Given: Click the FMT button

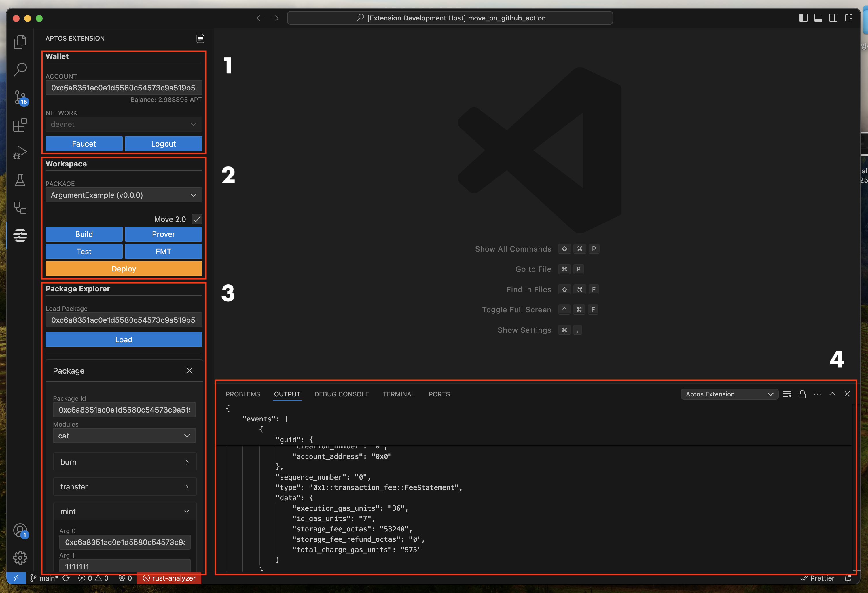Looking at the screenshot, I should pyautogui.click(x=164, y=251).
